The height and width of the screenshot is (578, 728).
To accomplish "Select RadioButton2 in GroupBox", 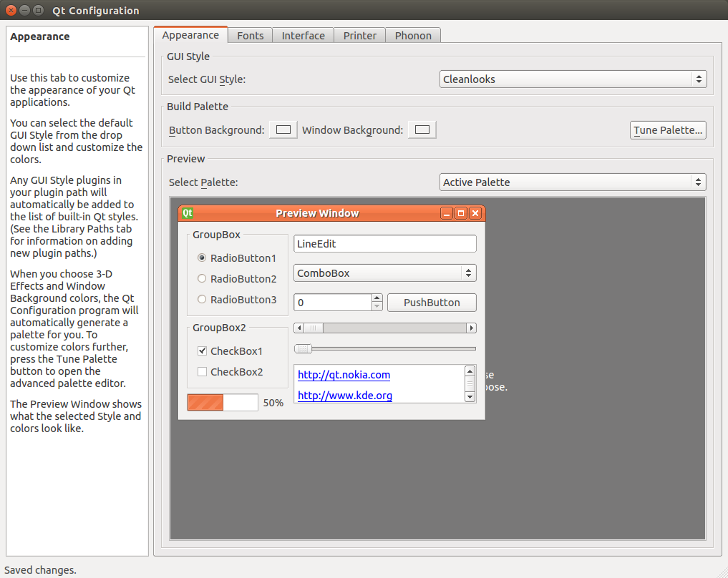I will (x=202, y=279).
